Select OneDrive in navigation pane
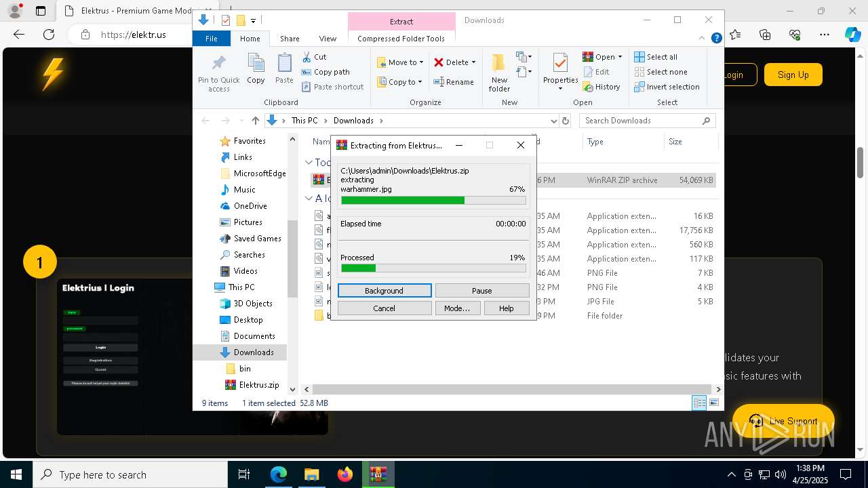 [x=250, y=206]
